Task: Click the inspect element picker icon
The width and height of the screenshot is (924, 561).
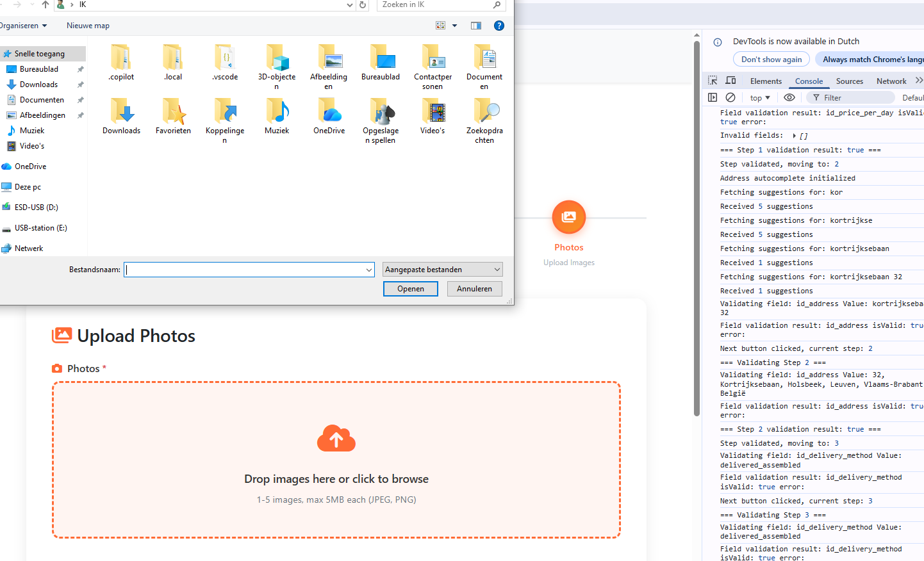Action: (x=713, y=81)
